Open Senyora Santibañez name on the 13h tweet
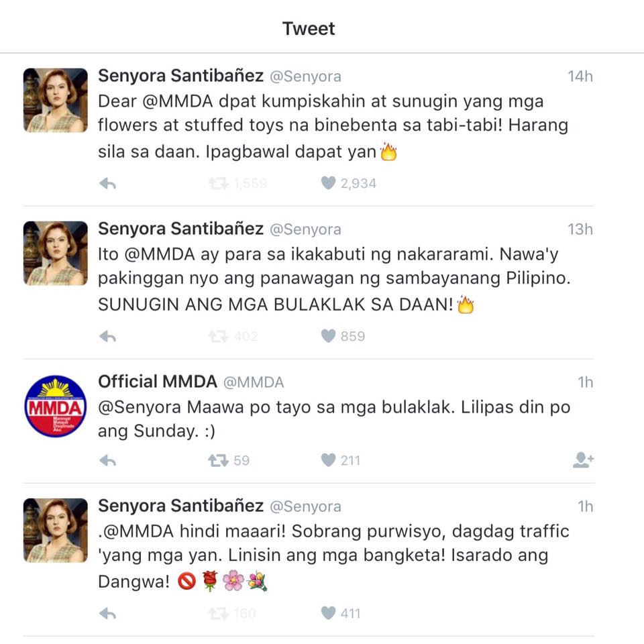 coord(180,228)
